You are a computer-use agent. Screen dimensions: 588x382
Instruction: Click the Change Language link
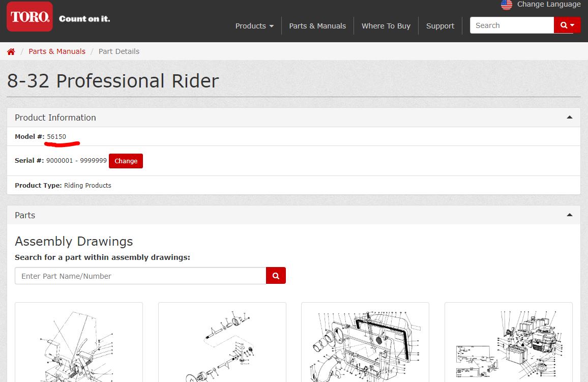(549, 5)
